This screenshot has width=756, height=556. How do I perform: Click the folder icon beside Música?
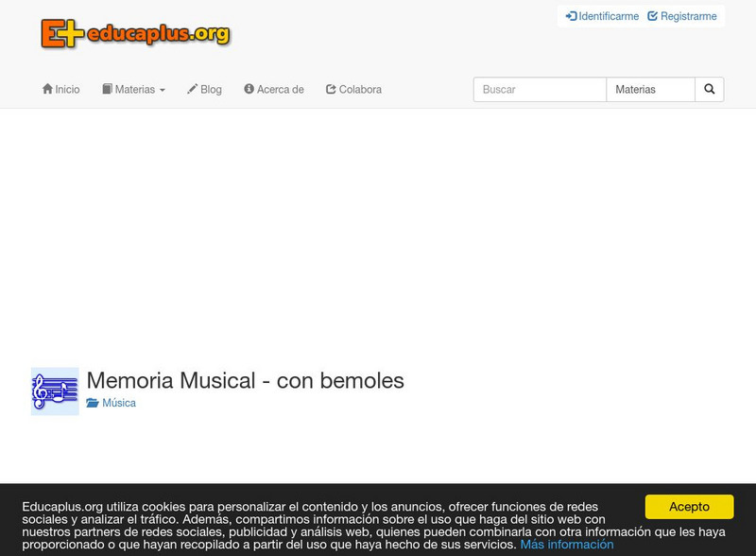[92, 402]
